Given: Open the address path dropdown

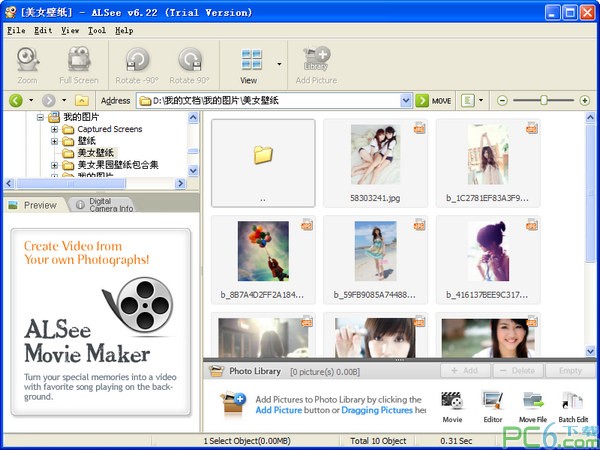Looking at the screenshot, I should click(x=406, y=100).
